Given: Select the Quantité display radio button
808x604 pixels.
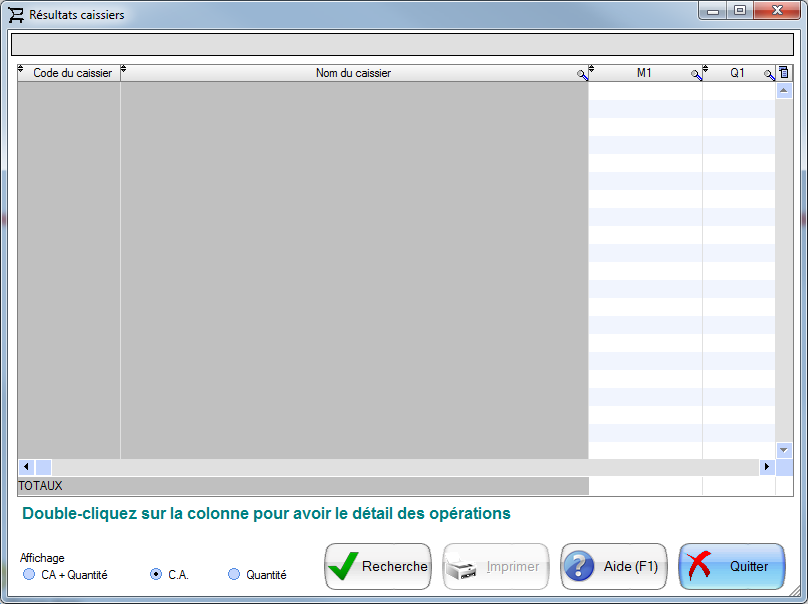Looking at the screenshot, I should (234, 575).
